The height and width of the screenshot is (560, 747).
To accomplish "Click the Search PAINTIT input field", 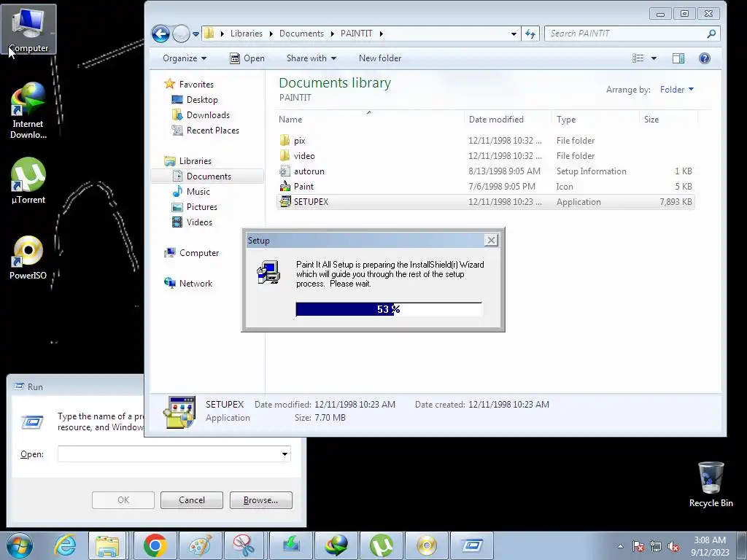I will (x=624, y=34).
